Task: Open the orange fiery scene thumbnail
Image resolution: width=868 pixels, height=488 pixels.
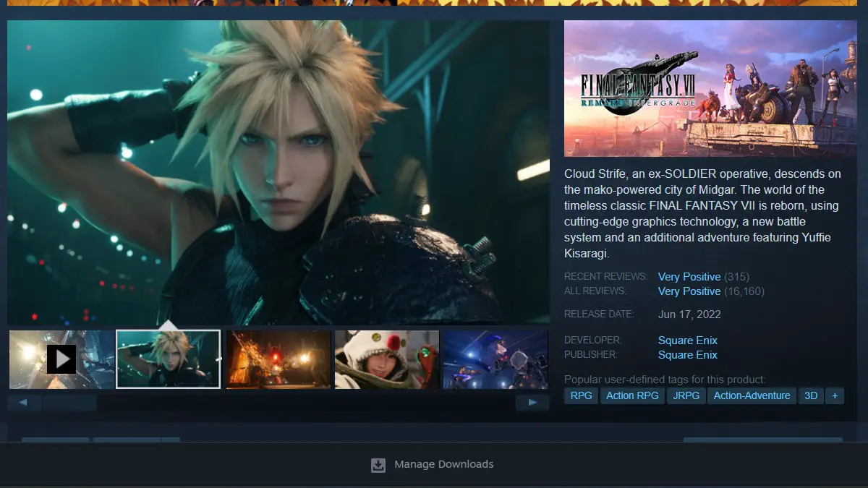Action: [x=278, y=359]
